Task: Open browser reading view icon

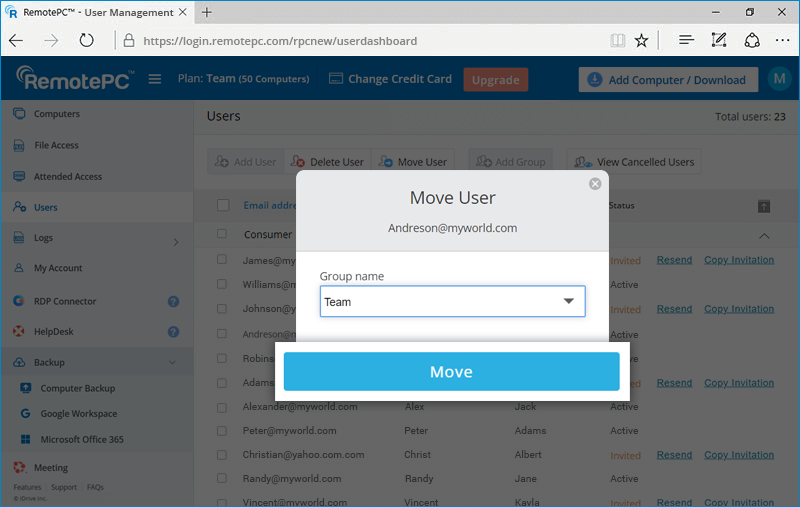Action: pyautogui.click(x=618, y=41)
